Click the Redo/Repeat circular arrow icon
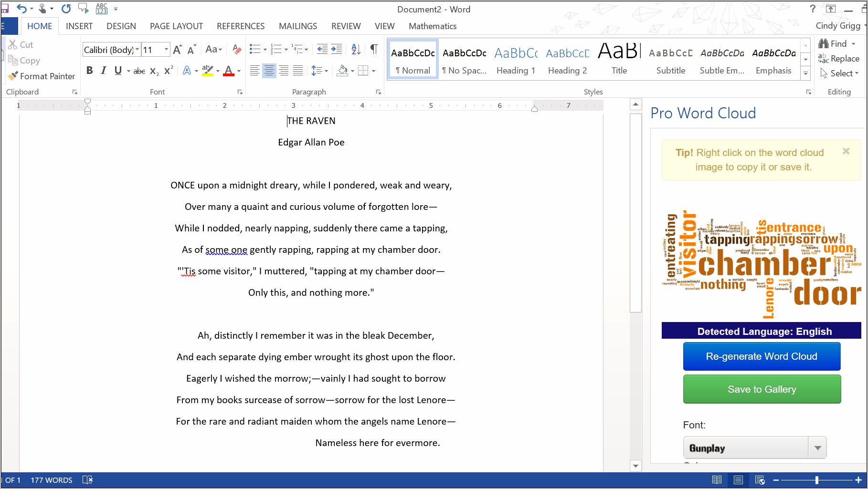 66,8
